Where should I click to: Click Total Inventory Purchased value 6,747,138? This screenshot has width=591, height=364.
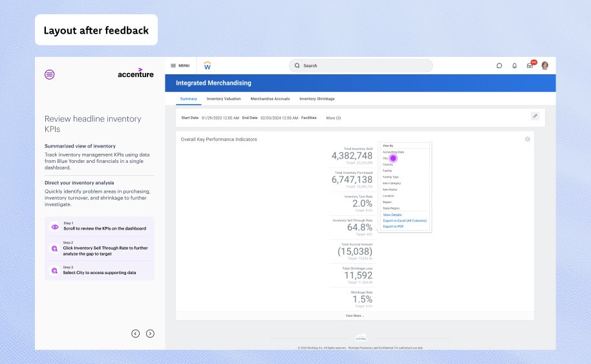click(352, 180)
